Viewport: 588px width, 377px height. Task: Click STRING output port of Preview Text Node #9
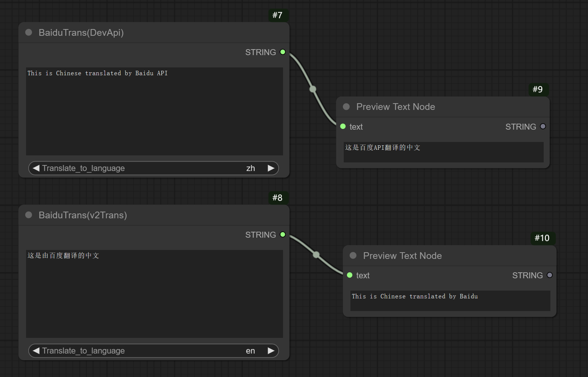pos(543,127)
